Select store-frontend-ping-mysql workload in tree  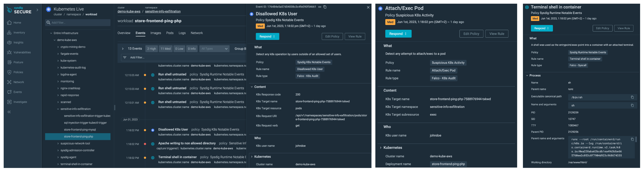pyautogui.click(x=80, y=130)
